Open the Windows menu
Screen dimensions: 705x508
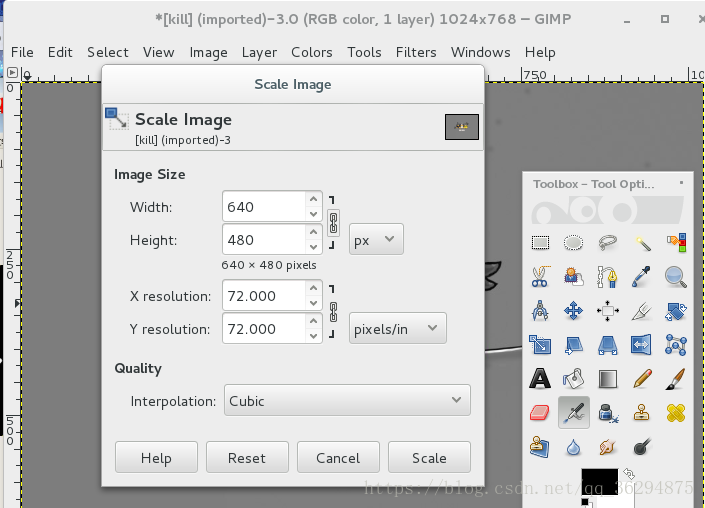coord(480,52)
